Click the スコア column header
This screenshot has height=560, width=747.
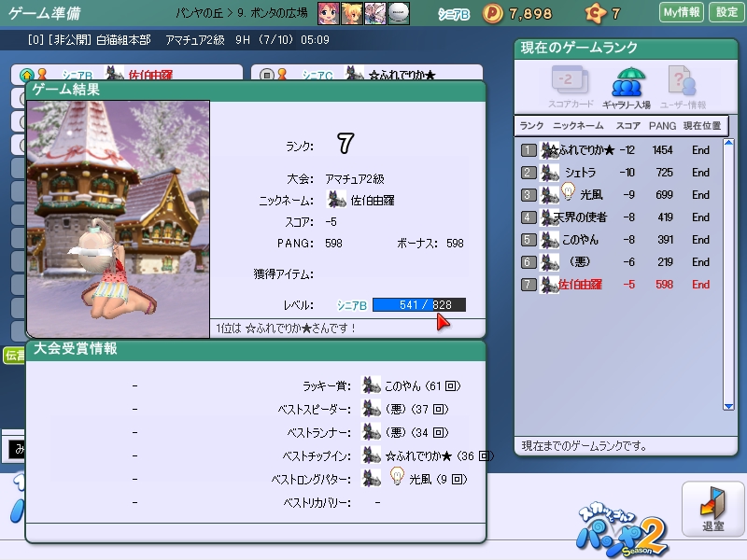point(627,126)
